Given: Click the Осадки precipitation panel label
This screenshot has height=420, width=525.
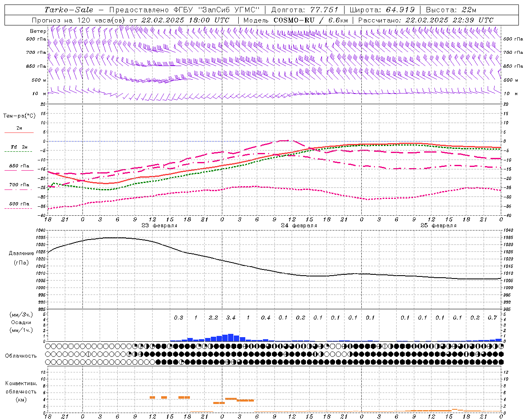Looking at the screenshot, I should (x=21, y=322).
